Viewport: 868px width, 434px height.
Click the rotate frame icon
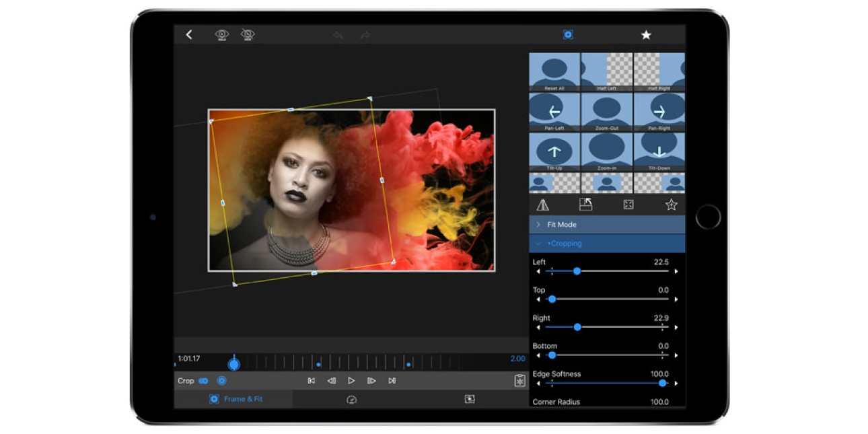point(585,205)
